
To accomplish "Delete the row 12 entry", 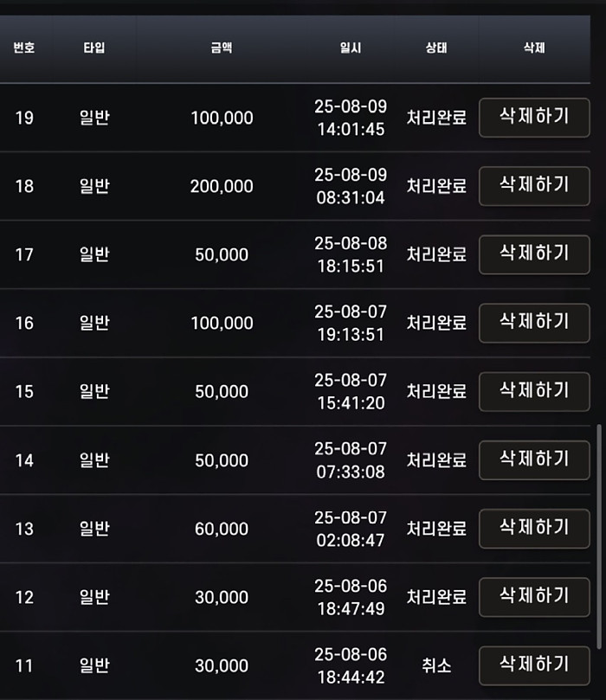I will pos(534,596).
